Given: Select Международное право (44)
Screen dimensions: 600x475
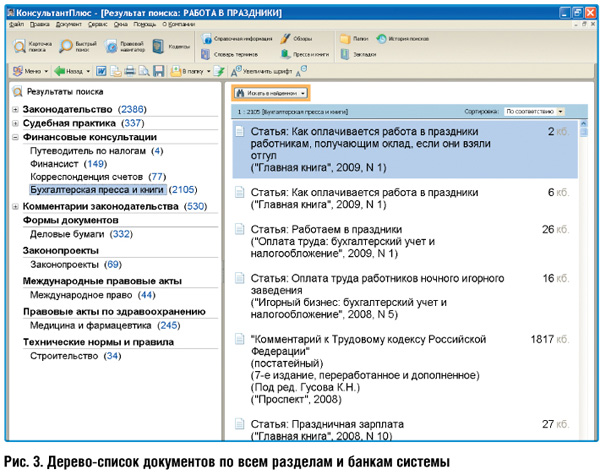Looking at the screenshot, I should tap(93, 295).
